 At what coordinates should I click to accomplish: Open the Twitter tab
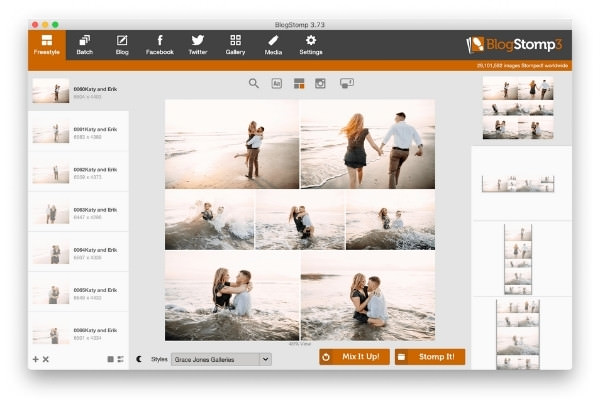(x=197, y=45)
